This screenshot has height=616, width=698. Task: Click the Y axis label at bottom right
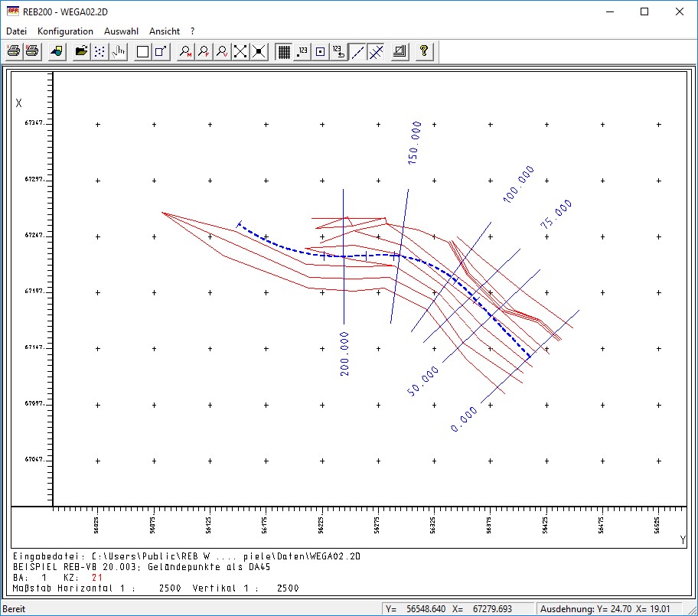[x=683, y=540]
